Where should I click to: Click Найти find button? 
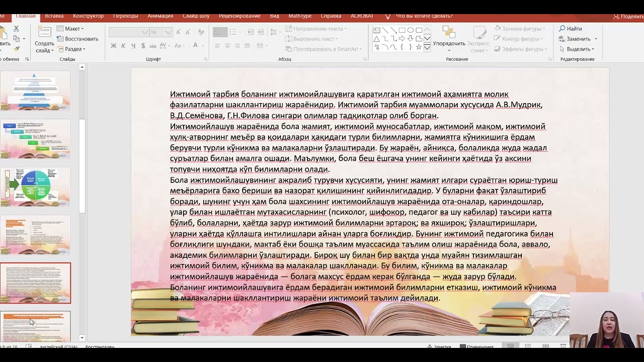pos(571,29)
